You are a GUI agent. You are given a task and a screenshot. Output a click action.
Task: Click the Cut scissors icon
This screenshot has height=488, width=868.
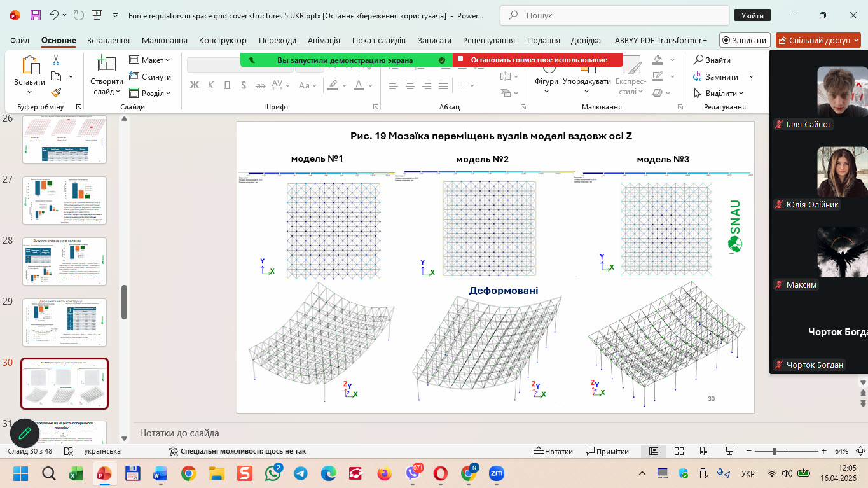point(56,60)
